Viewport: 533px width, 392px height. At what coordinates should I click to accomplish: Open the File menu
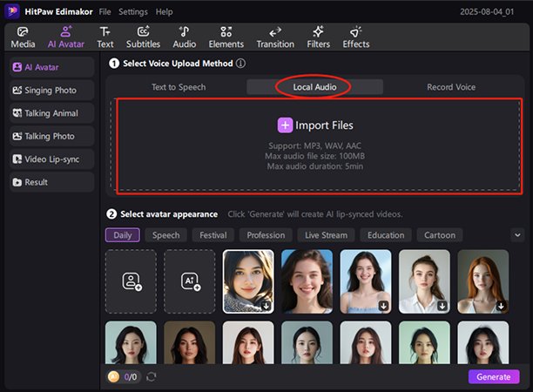(105, 12)
